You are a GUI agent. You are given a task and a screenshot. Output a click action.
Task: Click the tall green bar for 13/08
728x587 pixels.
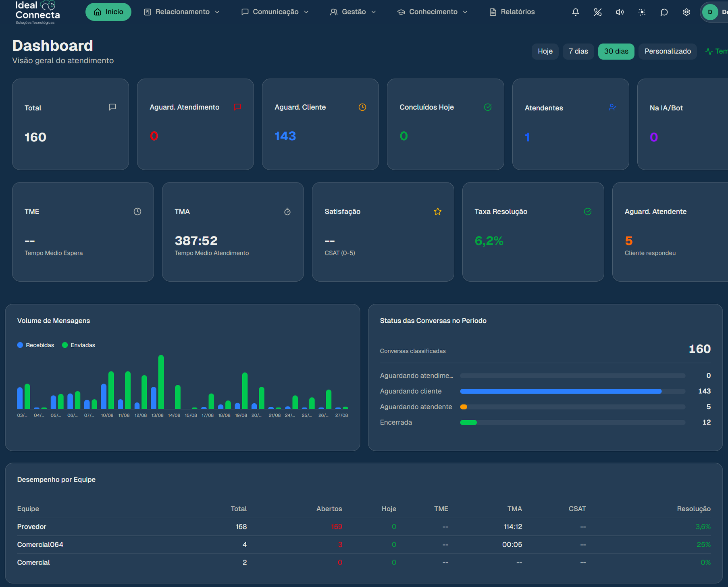(x=161, y=382)
